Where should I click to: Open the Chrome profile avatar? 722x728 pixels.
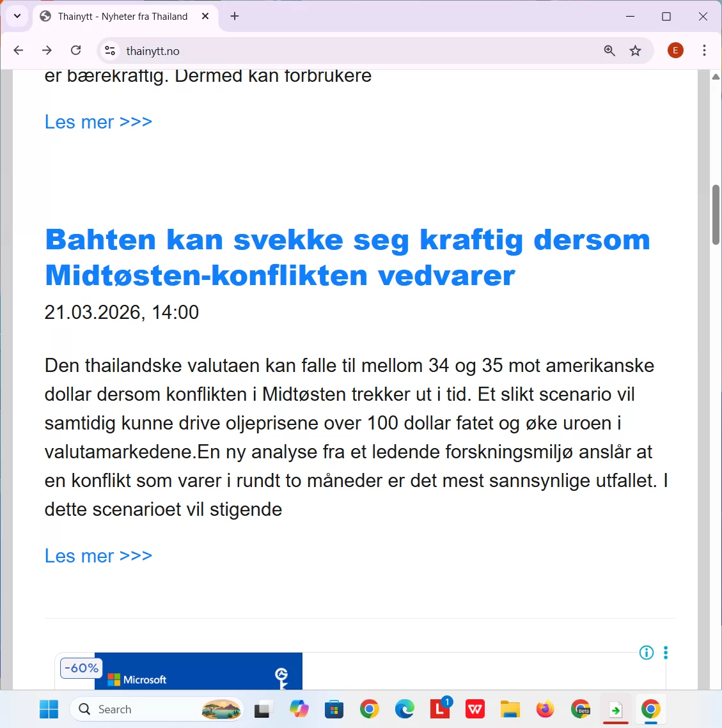point(675,50)
